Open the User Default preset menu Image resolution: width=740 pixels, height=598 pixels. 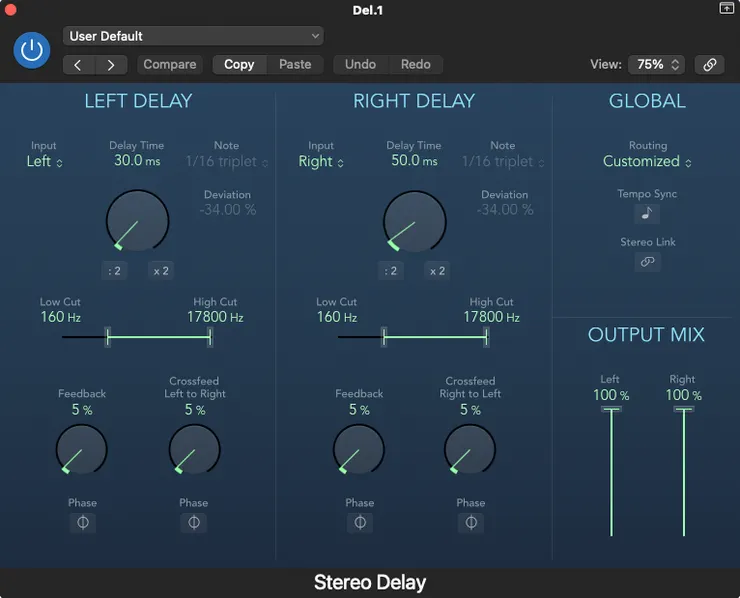click(x=193, y=36)
